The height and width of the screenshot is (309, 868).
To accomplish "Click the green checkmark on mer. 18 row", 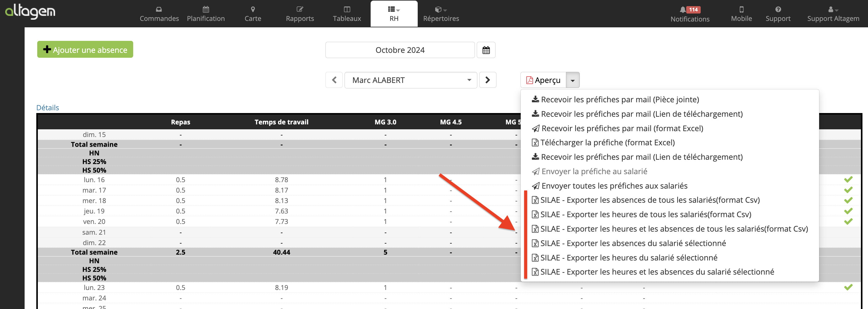I will [848, 200].
